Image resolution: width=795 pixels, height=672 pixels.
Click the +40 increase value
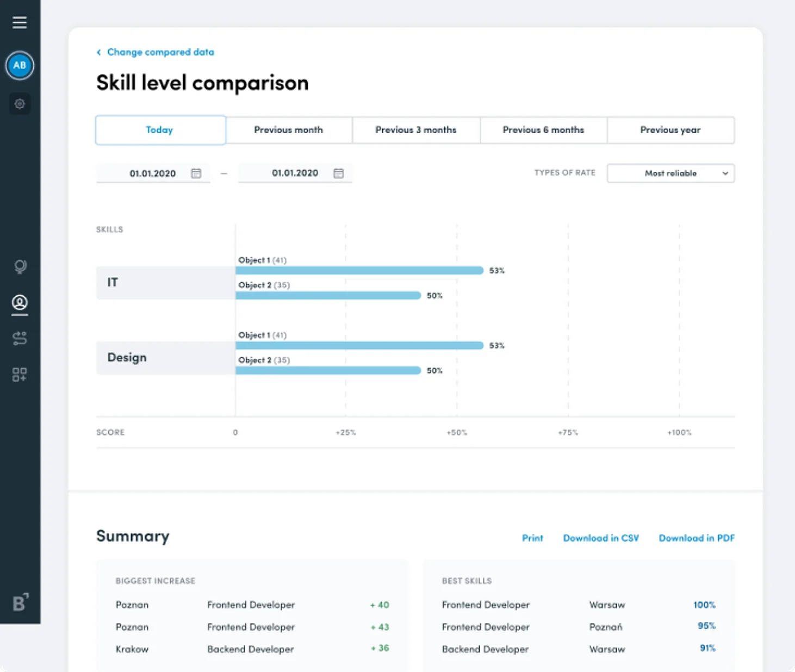click(x=380, y=605)
